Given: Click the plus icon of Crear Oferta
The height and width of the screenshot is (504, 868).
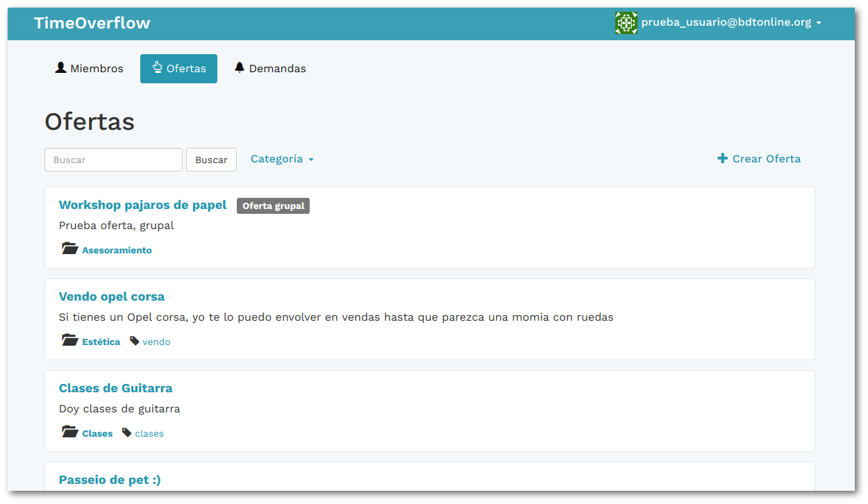Looking at the screenshot, I should coord(723,158).
